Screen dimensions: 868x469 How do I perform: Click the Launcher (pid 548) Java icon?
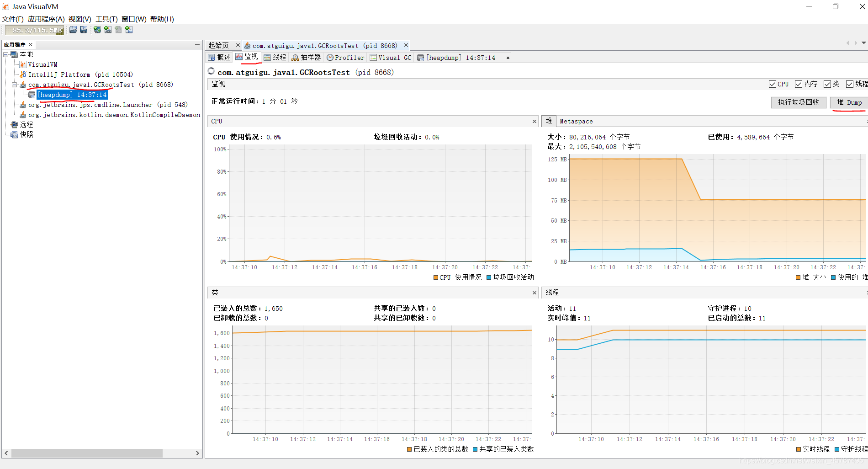23,105
